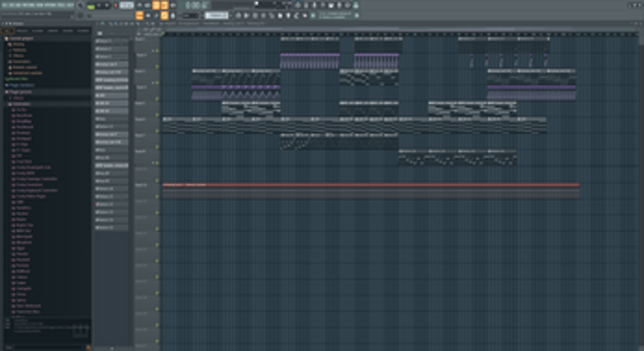Screen dimensions: 644x351
Task: Mute Track 4 using its green light
Action: click(x=157, y=99)
